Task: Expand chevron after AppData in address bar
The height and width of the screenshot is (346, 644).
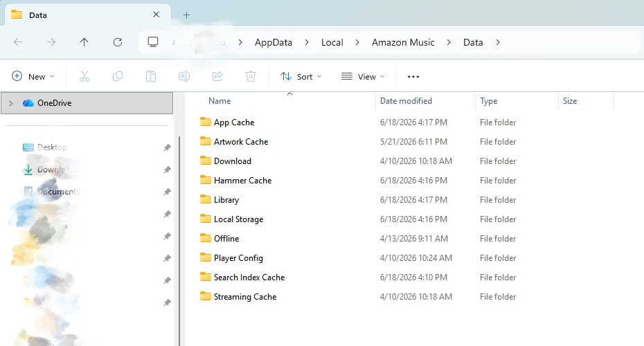Action: coord(307,42)
